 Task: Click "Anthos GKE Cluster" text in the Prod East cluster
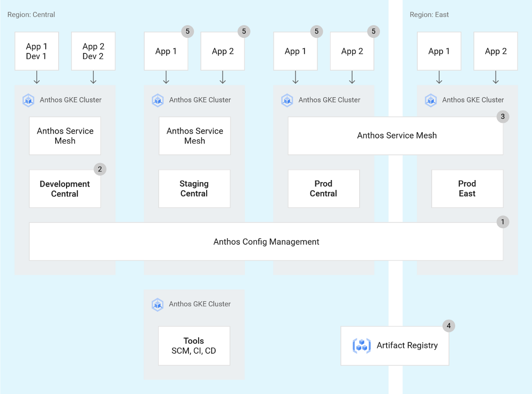pyautogui.click(x=473, y=100)
